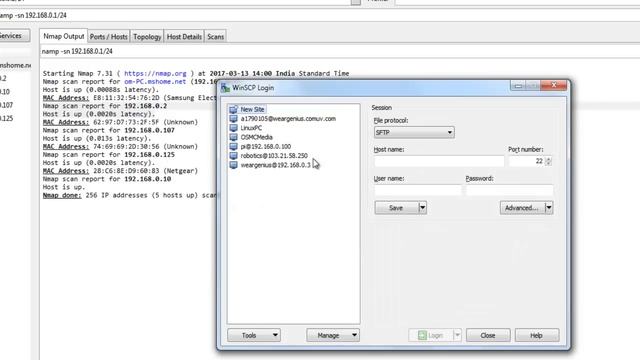Select the weargenius@192.168.0.3 saved site
The width and height of the screenshot is (640, 360).
276,165
